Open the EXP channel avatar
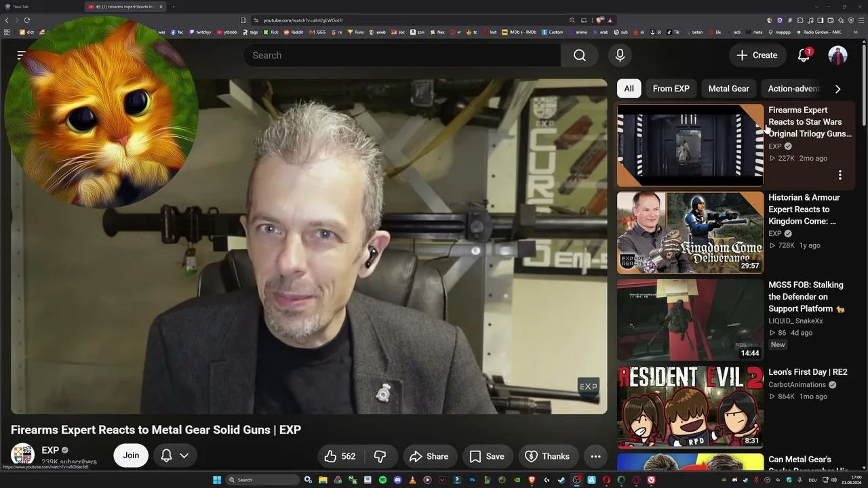The width and height of the screenshot is (868, 488). click(22, 455)
